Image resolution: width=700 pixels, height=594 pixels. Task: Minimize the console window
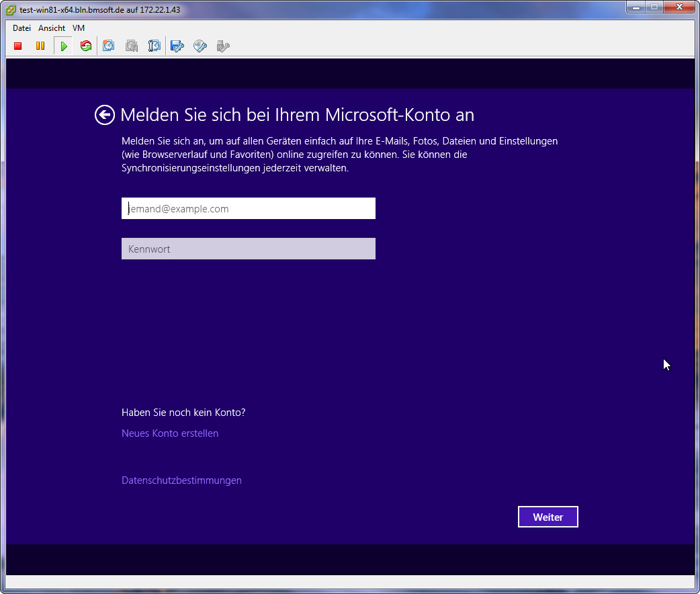click(x=636, y=7)
